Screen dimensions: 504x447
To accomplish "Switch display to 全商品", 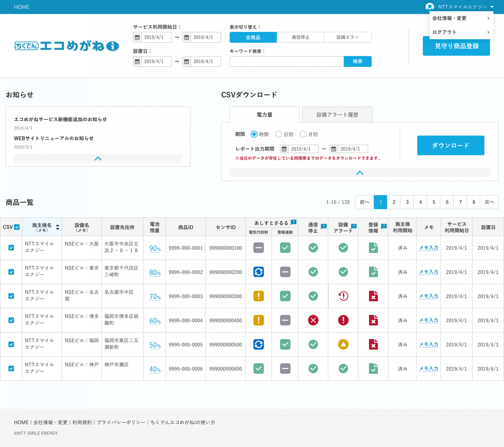I will pyautogui.click(x=253, y=37).
